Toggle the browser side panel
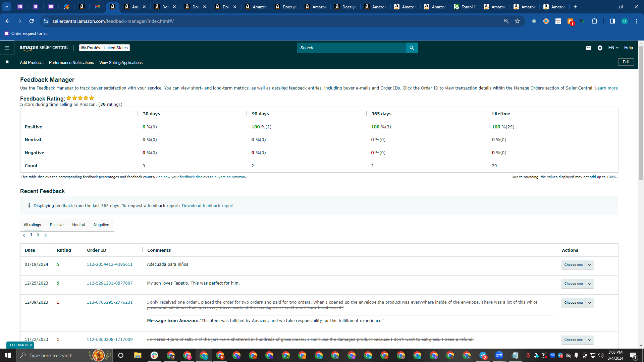This screenshot has height=362, width=644. point(612,21)
